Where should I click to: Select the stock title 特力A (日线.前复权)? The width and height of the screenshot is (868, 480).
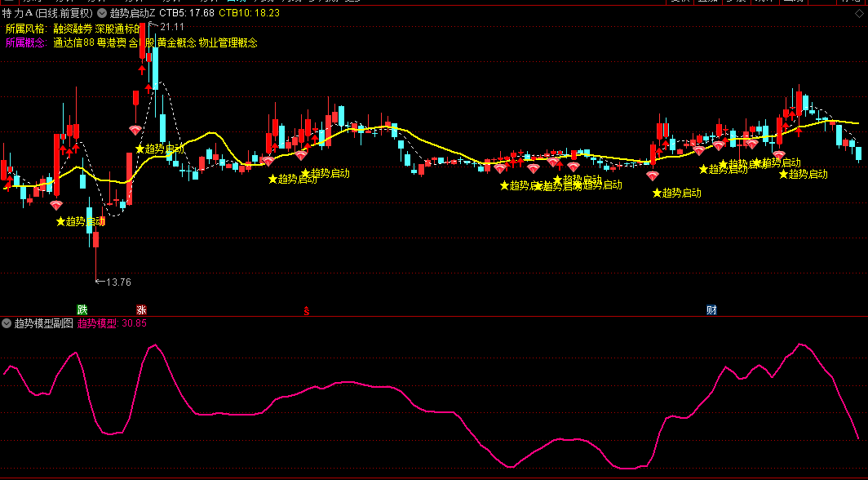tap(47, 13)
